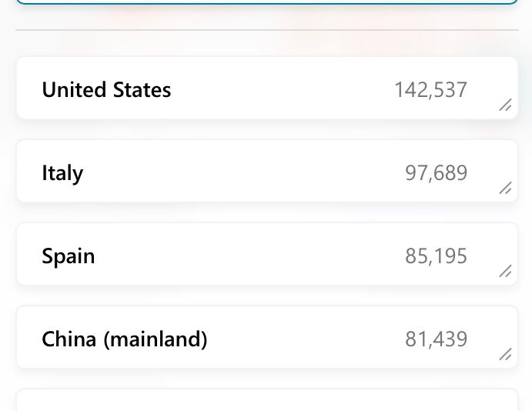Select the Italy country name
Viewport: 532px width, 411px height.
click(62, 173)
